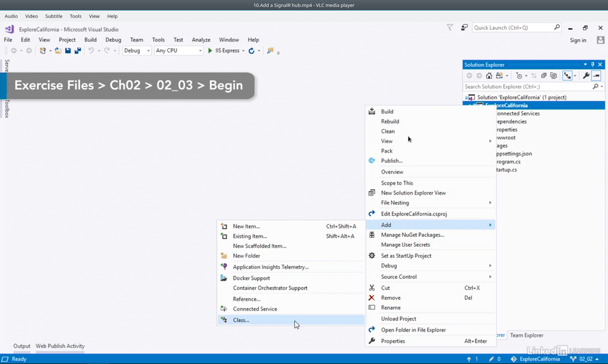Select Docker Support in Add submenu
The width and height of the screenshot is (608, 364).
[291, 278]
